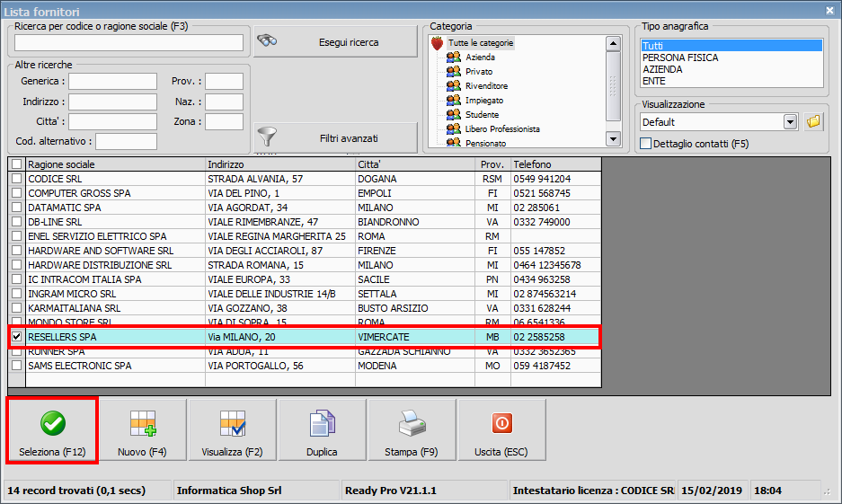This screenshot has width=842, height=504.
Task: Tick the checkbox for ENEL SERVIZIO ELETTRICO SPA
Action: point(17,236)
